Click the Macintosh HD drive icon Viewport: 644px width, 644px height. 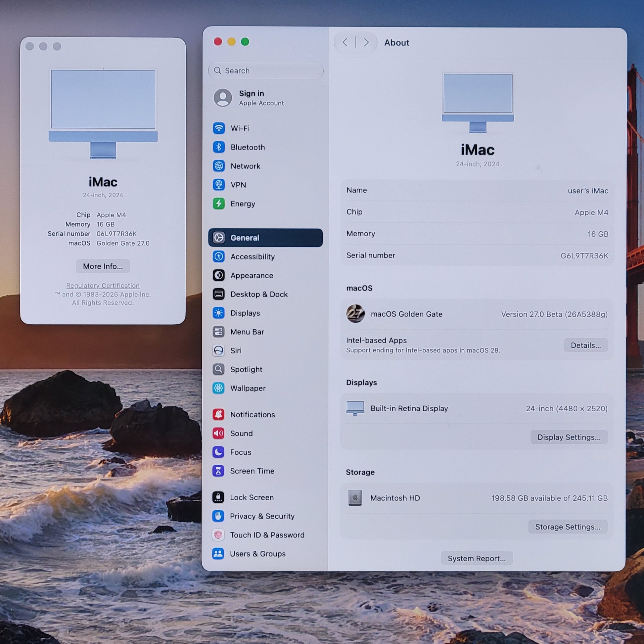(355, 498)
